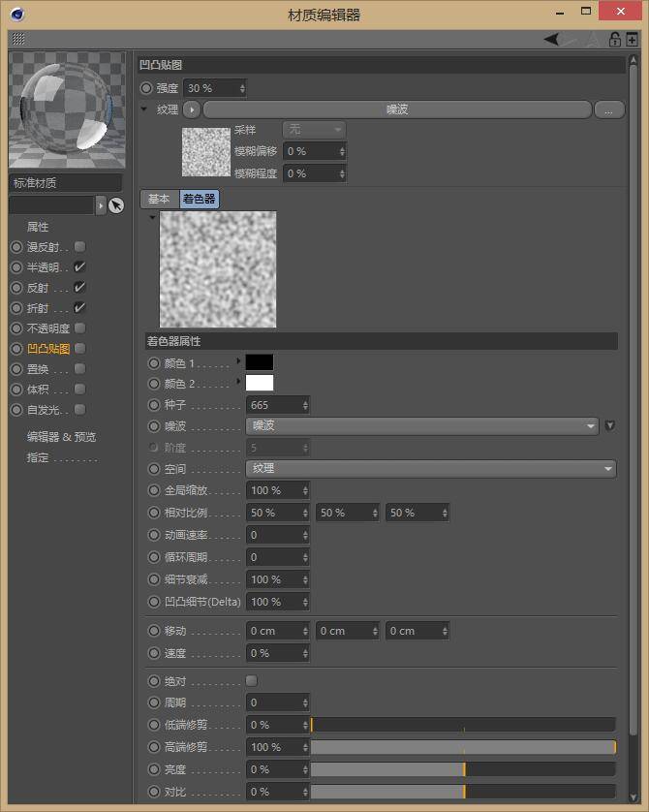
Task: Toggle the 绝对 checkbox
Action: [x=252, y=680]
